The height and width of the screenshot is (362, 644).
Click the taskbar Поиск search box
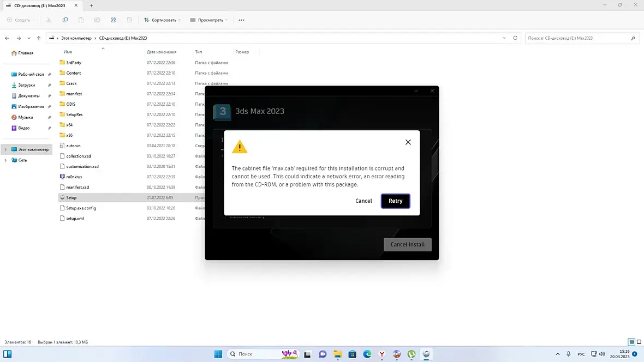click(263, 354)
